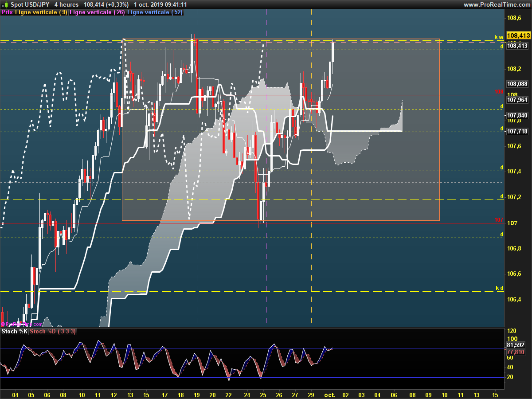This screenshot has width=532, height=399.
Task: Select the Stoch %D (3 3 3) label
Action: [54, 331]
